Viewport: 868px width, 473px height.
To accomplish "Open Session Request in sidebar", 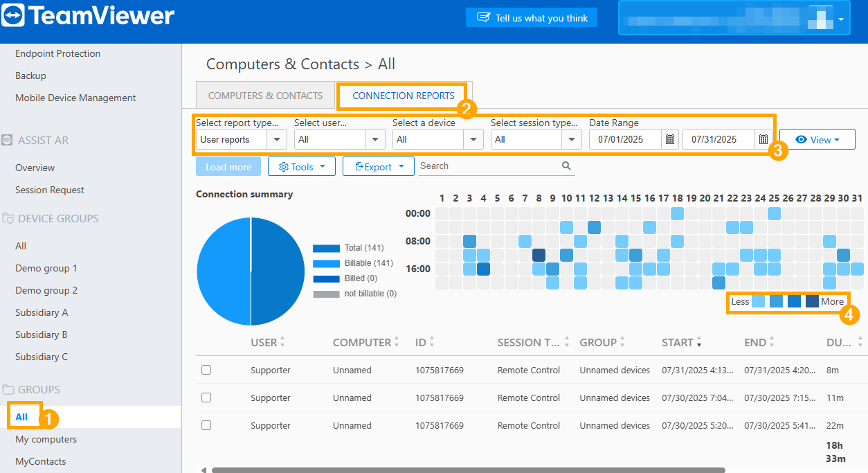I will pyautogui.click(x=50, y=190).
